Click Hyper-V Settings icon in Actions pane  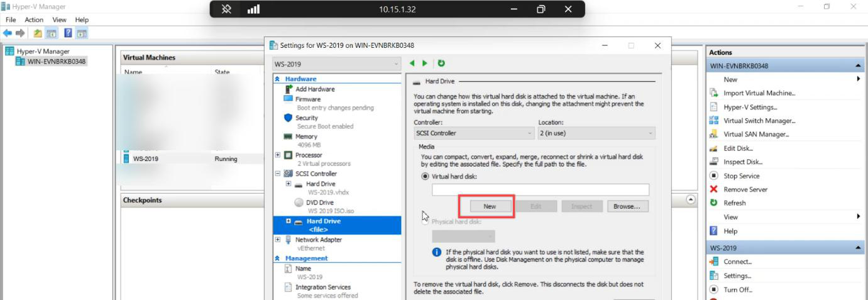(x=713, y=107)
